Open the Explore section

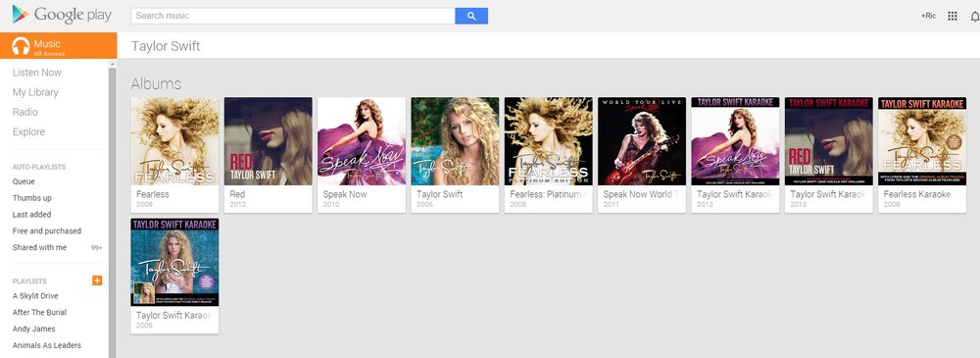point(28,132)
